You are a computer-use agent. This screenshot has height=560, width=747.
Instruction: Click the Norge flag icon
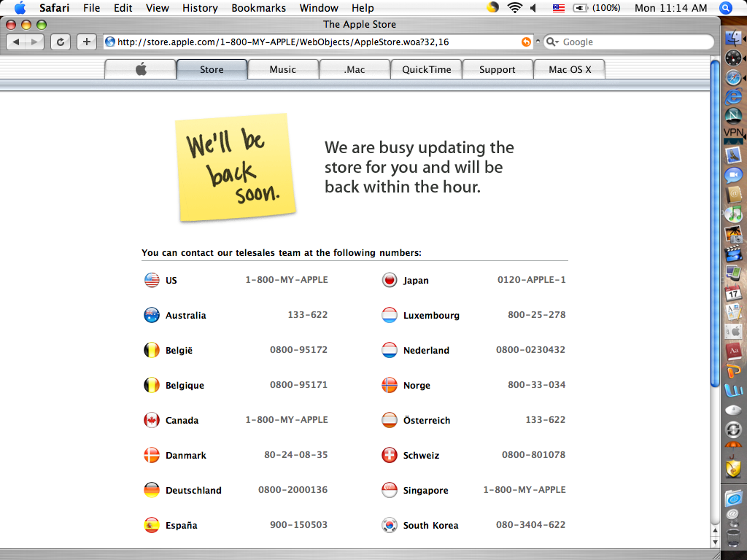tap(390, 385)
